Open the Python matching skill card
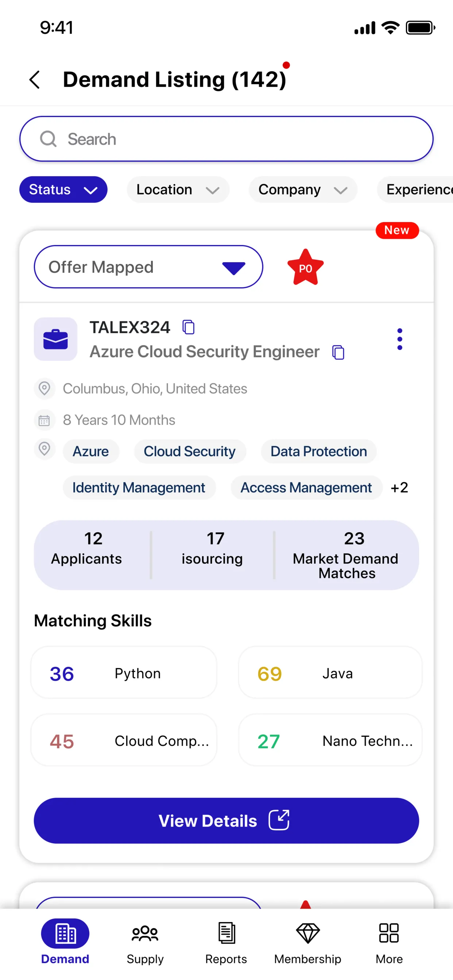453x980 pixels. [x=124, y=672]
